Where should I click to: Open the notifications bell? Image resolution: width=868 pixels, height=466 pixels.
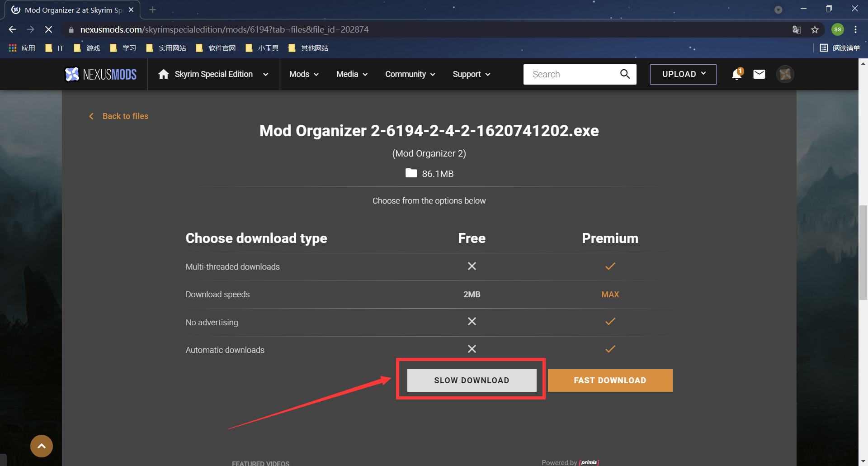(x=736, y=74)
